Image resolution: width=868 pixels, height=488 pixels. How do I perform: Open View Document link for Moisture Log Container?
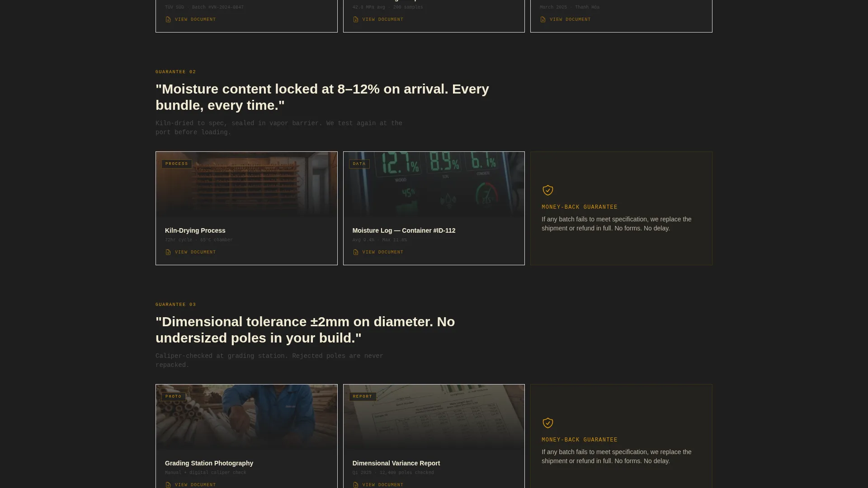click(x=378, y=252)
